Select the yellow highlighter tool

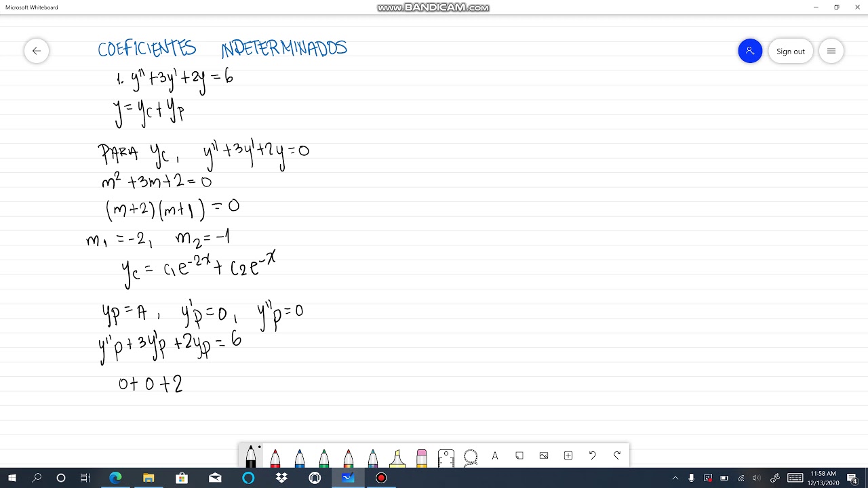click(397, 457)
